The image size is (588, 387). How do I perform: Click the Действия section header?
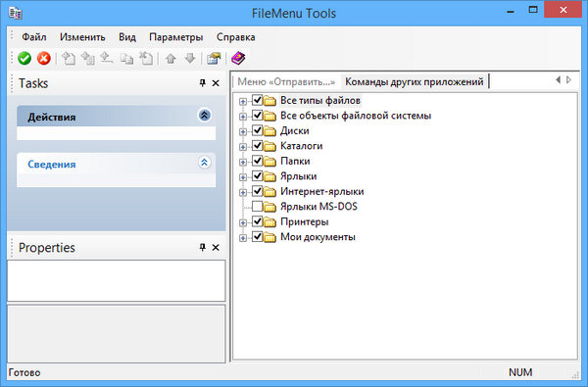pyautogui.click(x=117, y=117)
